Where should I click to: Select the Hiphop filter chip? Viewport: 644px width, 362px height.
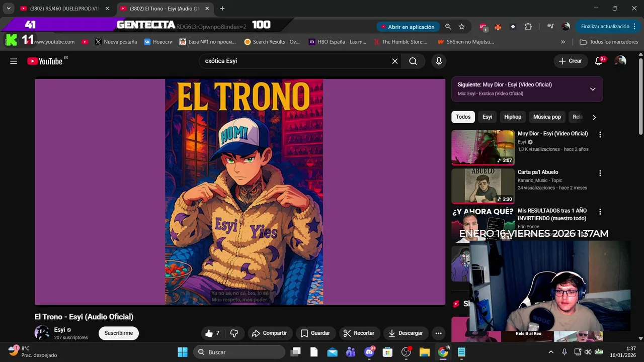tap(513, 117)
